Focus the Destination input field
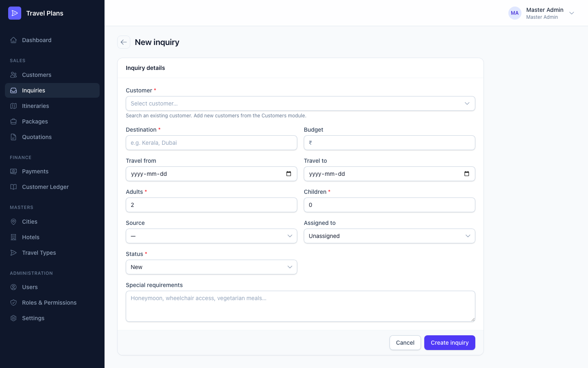The height and width of the screenshot is (368, 588). (x=212, y=143)
